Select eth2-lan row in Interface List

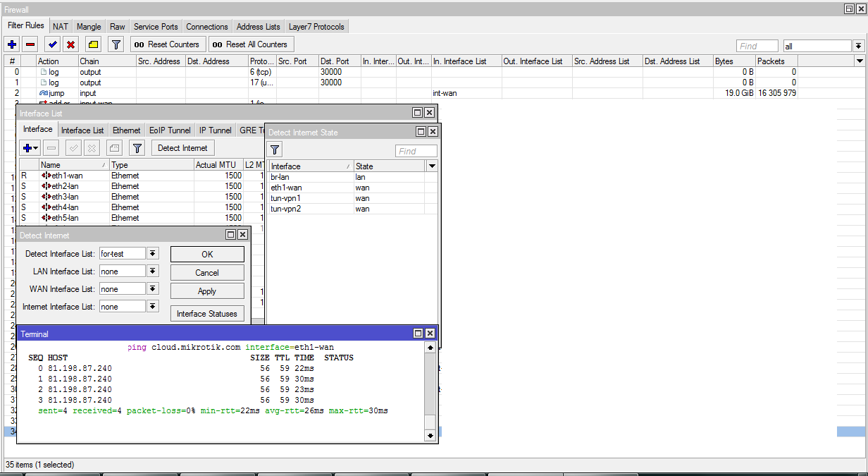[x=141, y=186]
